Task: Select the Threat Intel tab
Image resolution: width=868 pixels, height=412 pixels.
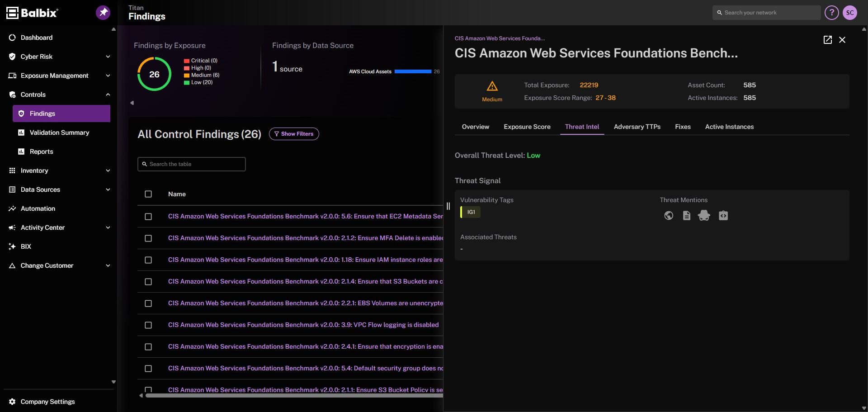Action: click(x=582, y=127)
